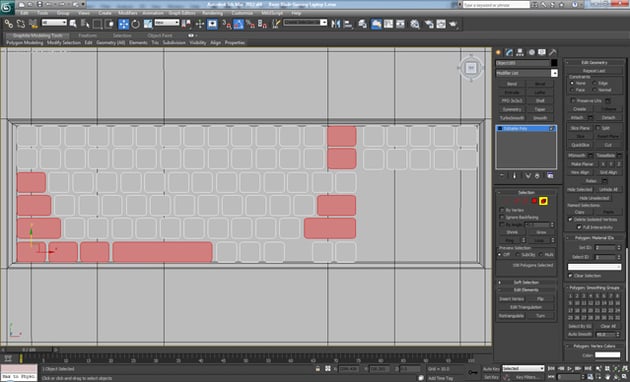Open the reference coordinate system dropdown

click(167, 22)
